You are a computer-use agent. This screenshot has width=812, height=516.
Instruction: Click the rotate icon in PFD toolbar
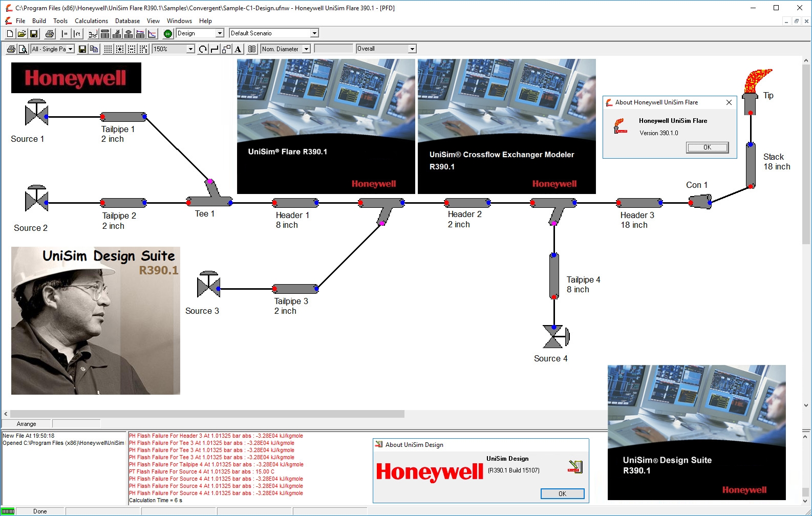pyautogui.click(x=203, y=49)
